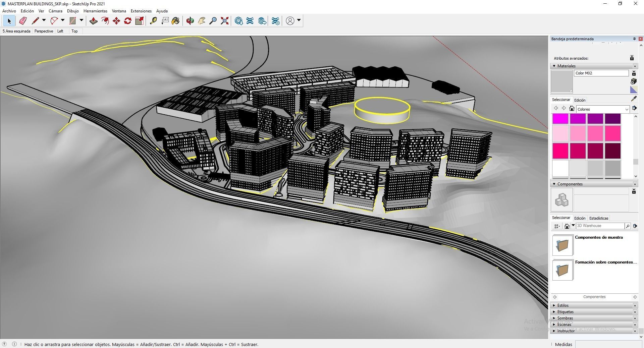644x348 pixels.
Task: Pick the pink Eraser tool
Action: pyautogui.click(x=22, y=21)
